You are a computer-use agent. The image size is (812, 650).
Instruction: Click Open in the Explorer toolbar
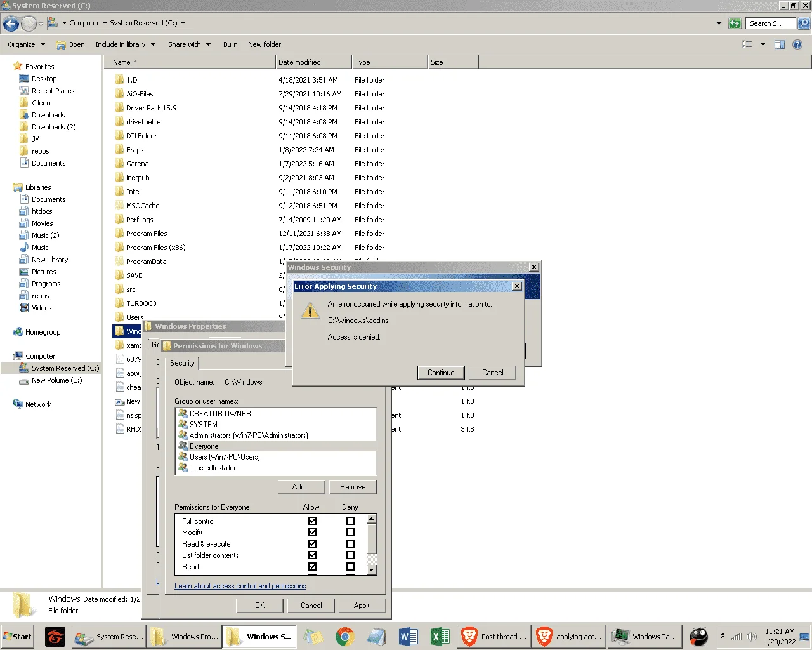point(70,44)
